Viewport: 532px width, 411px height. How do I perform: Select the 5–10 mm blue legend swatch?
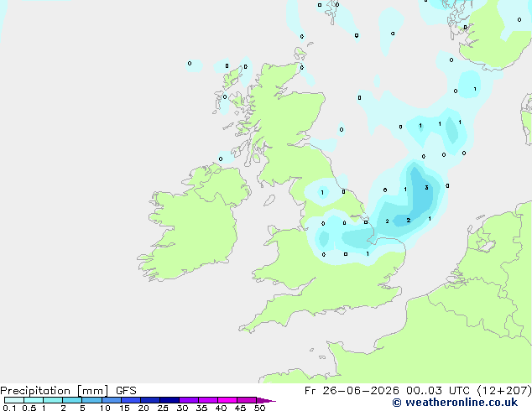point(92,400)
